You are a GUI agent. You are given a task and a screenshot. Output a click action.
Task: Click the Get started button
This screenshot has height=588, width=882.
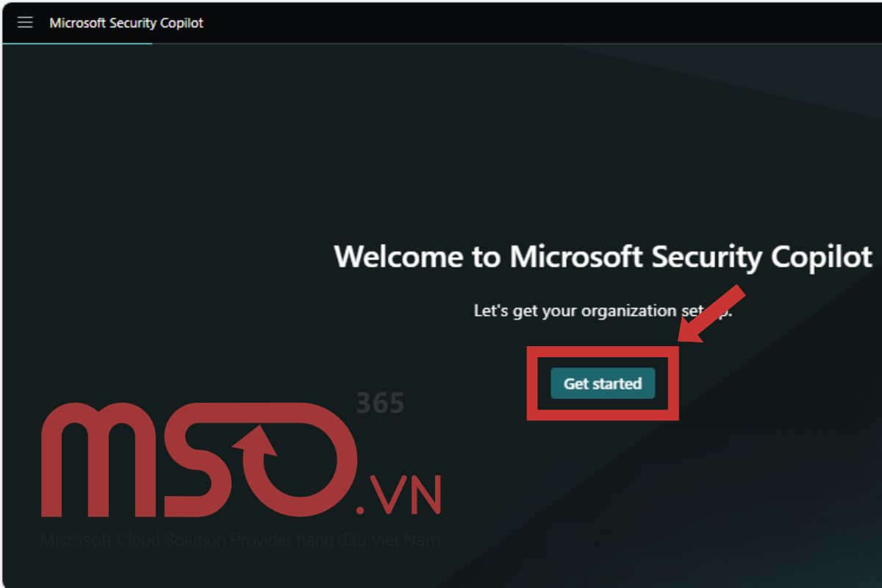[x=603, y=384]
